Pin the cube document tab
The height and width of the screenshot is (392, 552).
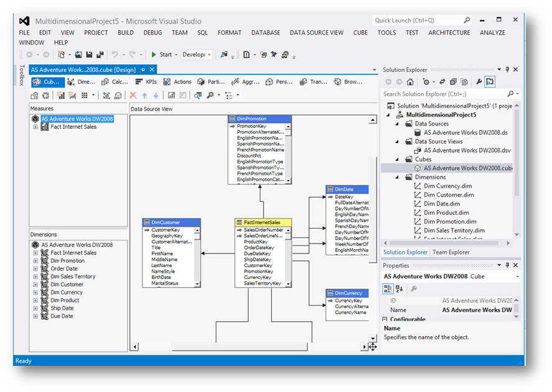tap(142, 70)
